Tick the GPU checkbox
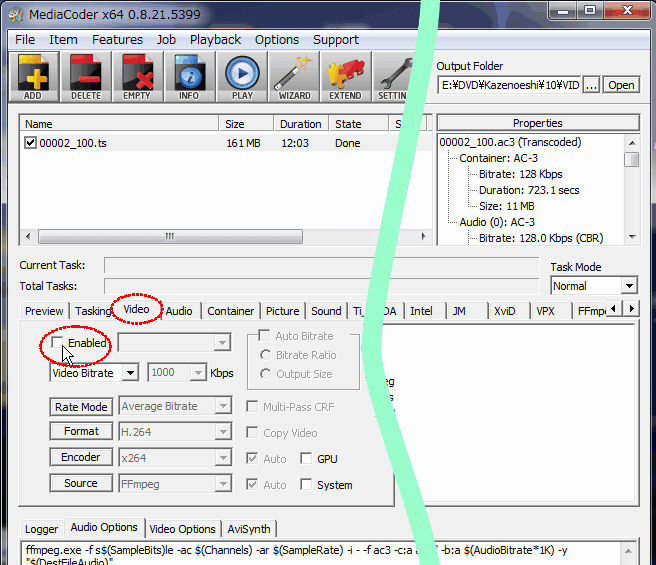The height and width of the screenshot is (565, 656). [x=307, y=459]
